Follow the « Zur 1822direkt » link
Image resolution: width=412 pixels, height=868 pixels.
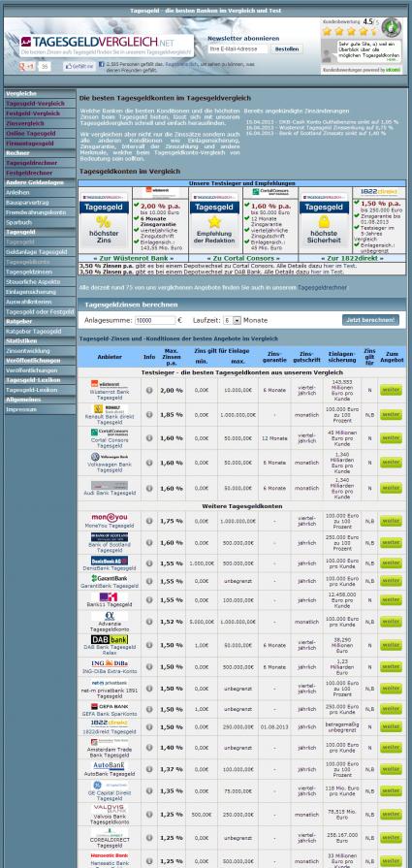click(x=352, y=259)
